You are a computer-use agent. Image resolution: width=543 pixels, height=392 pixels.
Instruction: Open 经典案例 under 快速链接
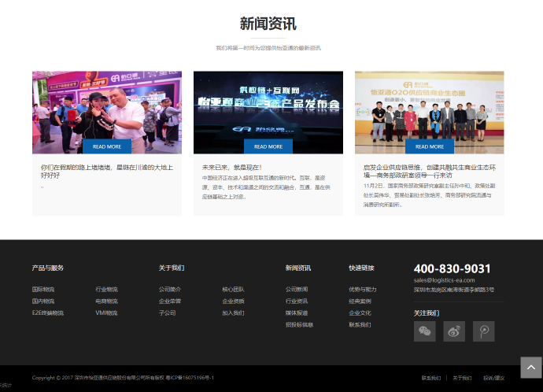tap(360, 301)
